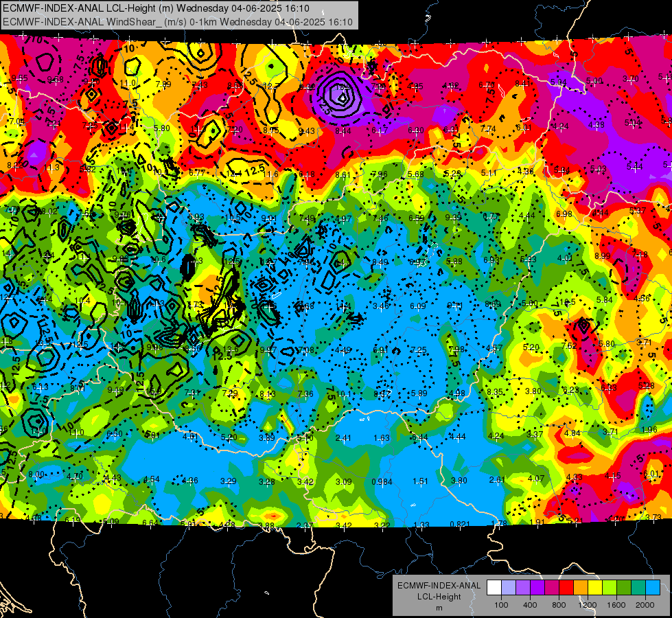Pick the dark green legend swatch right of 1600
Screen dimensions: 672x618
click(x=624, y=588)
